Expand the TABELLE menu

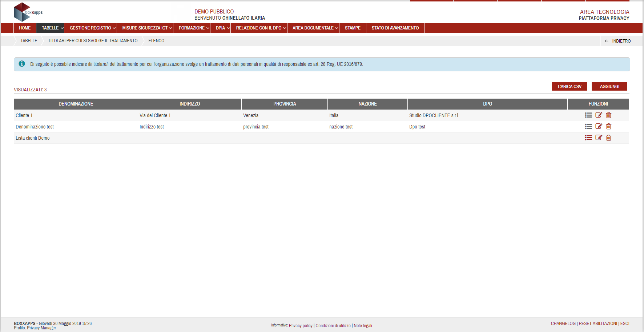pos(50,28)
